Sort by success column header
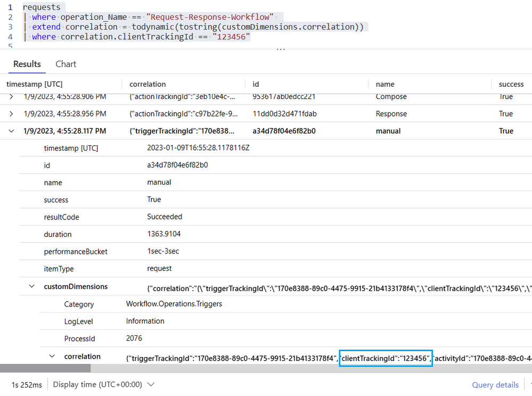 point(511,84)
